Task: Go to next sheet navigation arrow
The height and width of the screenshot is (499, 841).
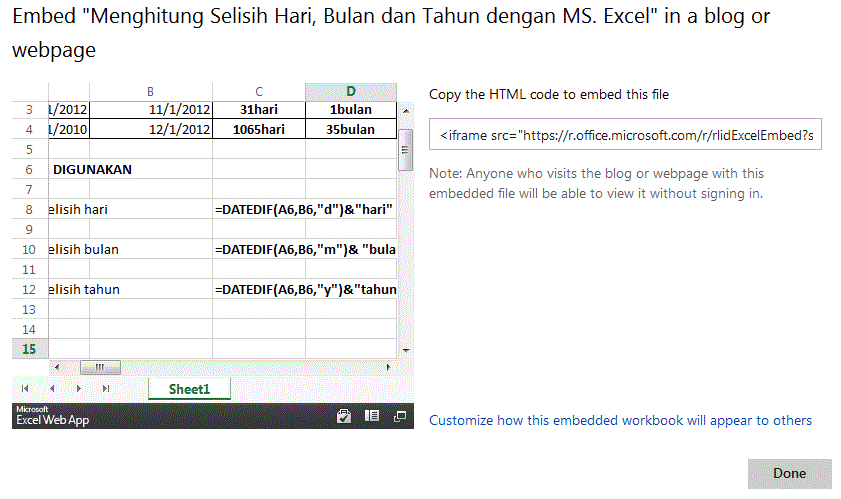Action: [79, 388]
